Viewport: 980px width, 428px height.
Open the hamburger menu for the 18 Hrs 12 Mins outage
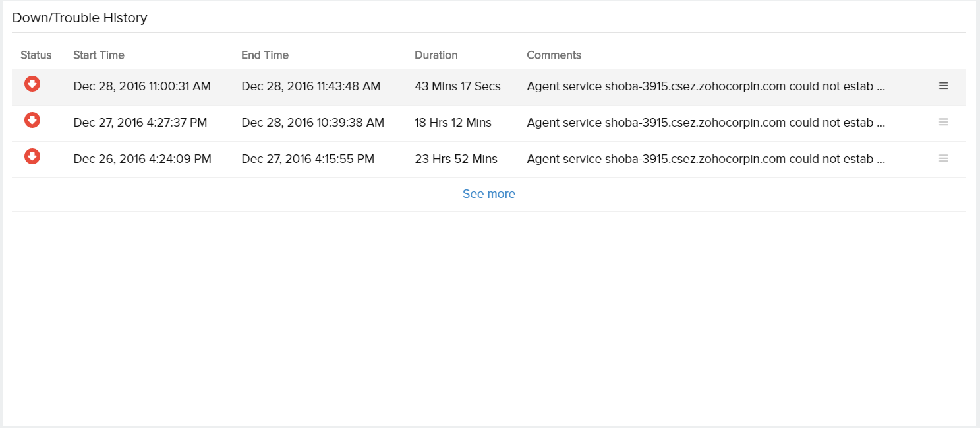pos(943,122)
